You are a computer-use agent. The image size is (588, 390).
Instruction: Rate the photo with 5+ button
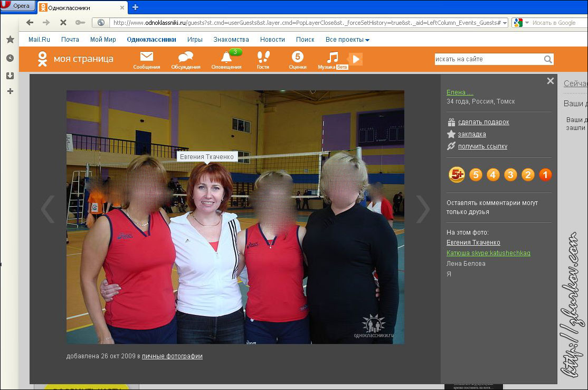(457, 174)
